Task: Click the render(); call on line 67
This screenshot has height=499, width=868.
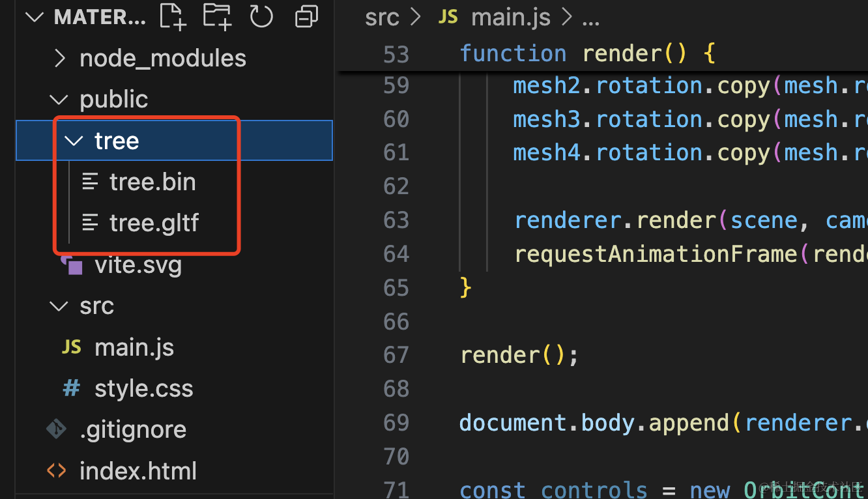Action: tap(519, 355)
